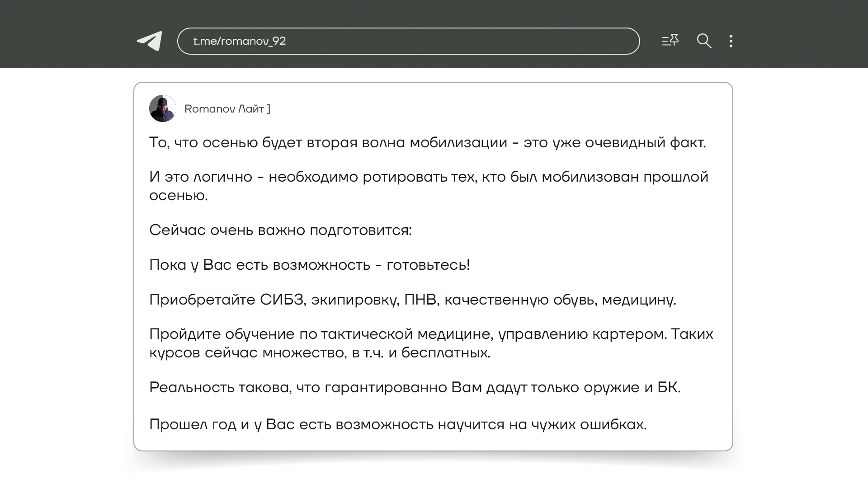Open the three-dot more options menu

click(x=731, y=41)
